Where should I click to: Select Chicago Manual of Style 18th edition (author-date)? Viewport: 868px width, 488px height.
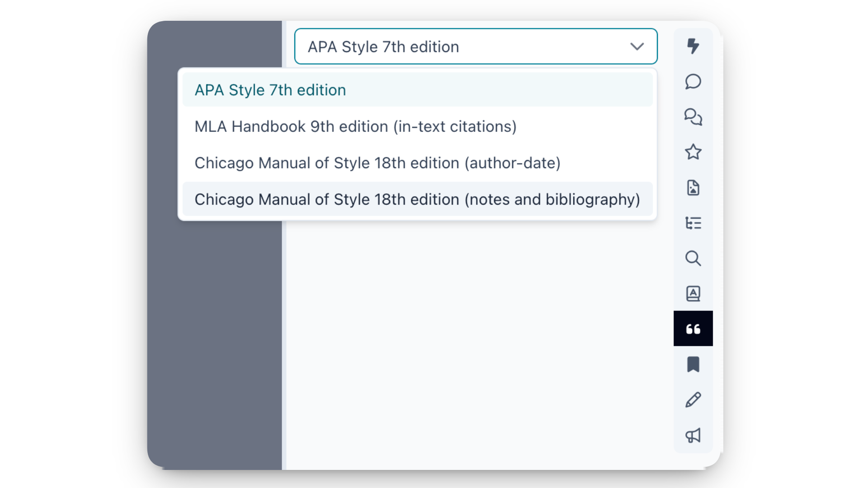pos(417,163)
